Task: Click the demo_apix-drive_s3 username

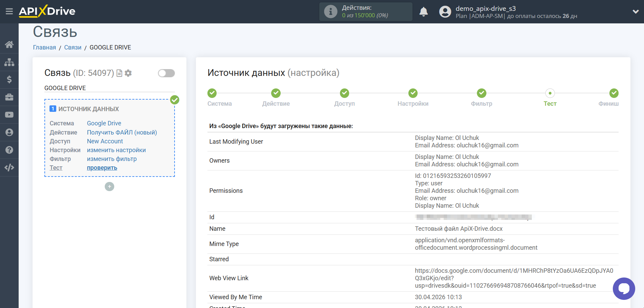Action: pyautogui.click(x=486, y=8)
